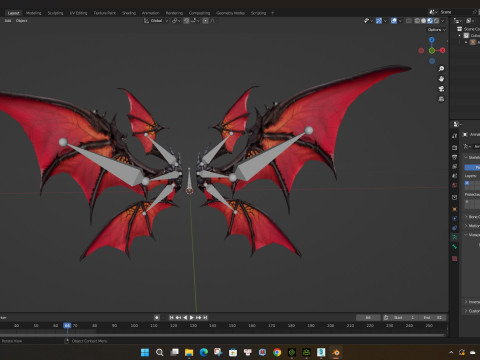The image size is (480, 360).
Task: Open the Object Data armature properties tab
Action: click(455, 237)
